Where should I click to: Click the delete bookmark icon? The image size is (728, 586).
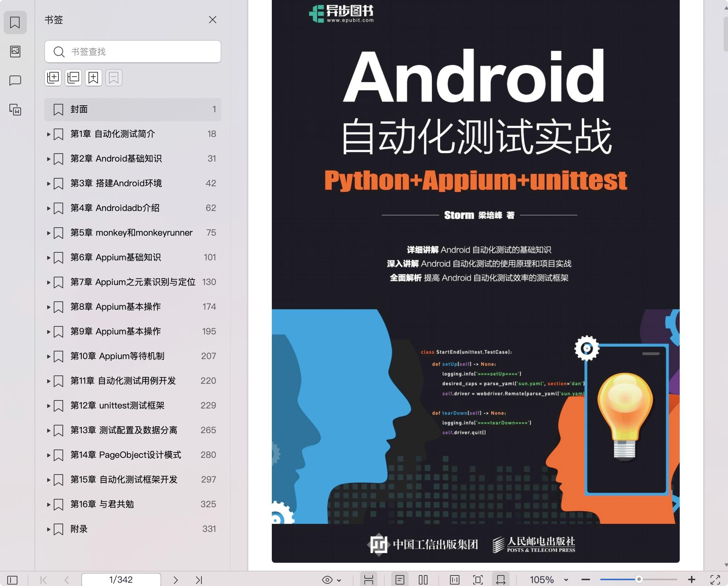click(114, 78)
